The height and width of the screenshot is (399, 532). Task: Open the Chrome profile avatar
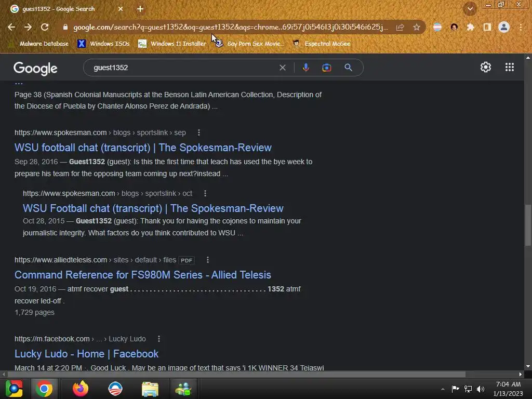click(504, 27)
